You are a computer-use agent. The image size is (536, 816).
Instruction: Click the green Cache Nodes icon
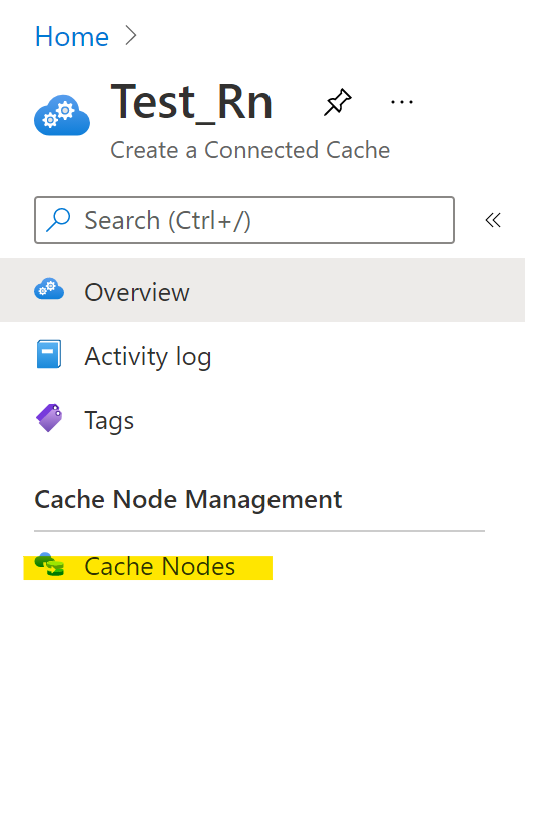tap(49, 565)
